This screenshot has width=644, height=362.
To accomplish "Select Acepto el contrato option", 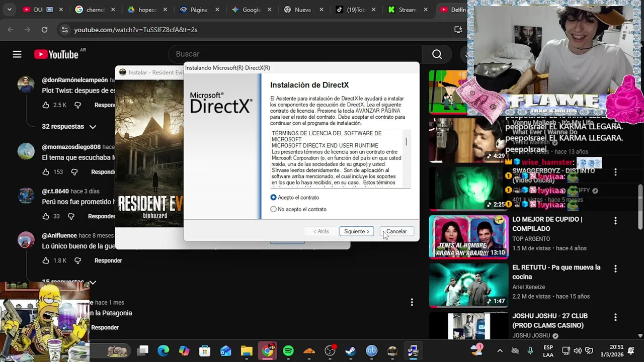I will (x=274, y=198).
